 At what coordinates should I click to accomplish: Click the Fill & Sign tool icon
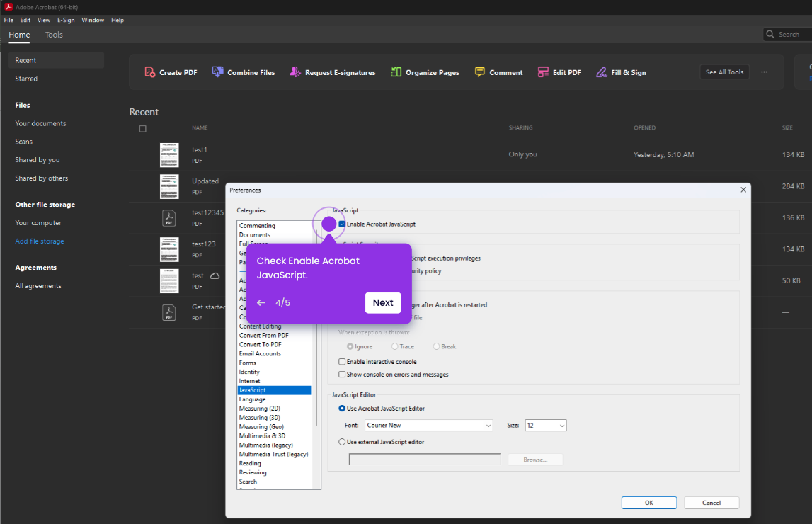coord(601,72)
